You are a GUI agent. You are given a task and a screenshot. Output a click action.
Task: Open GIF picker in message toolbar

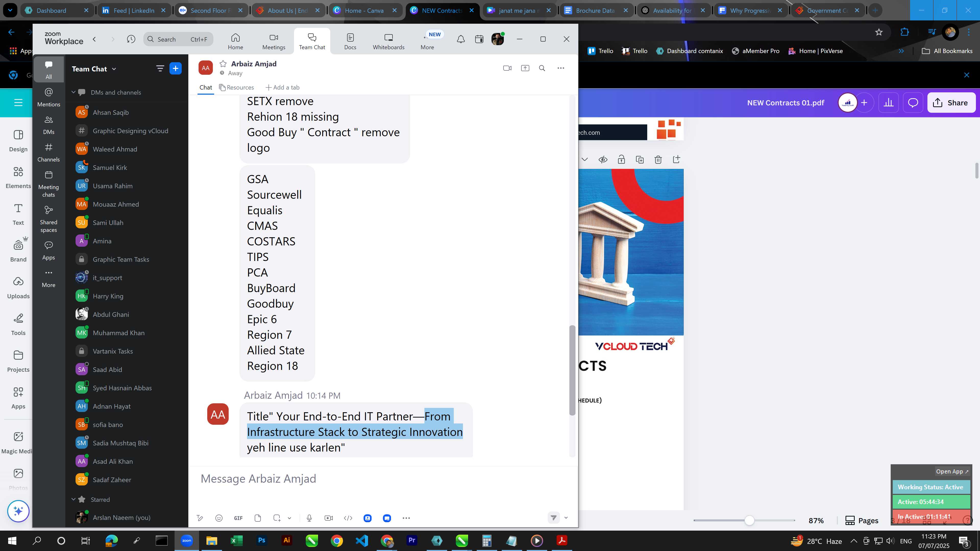coord(238,518)
